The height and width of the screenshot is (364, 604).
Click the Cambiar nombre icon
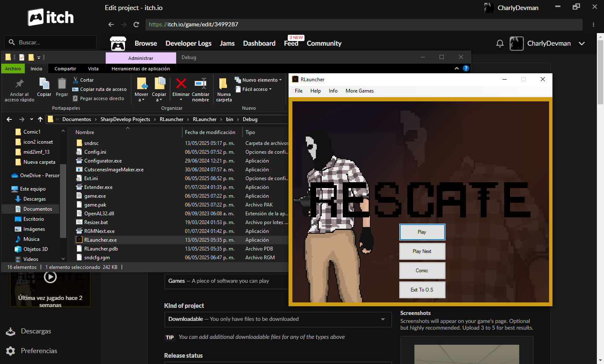tap(200, 83)
